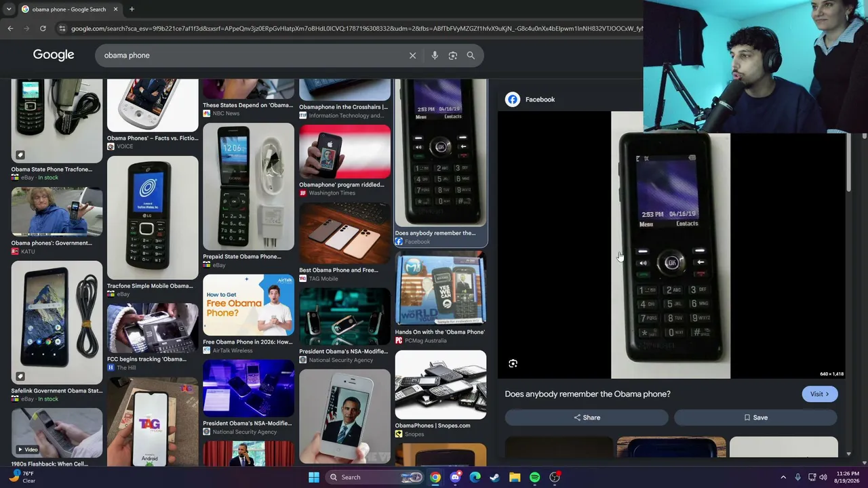Open Chrome's tab search dropdown arrow
Viewport: 868px width, 488px height.
(x=9, y=9)
